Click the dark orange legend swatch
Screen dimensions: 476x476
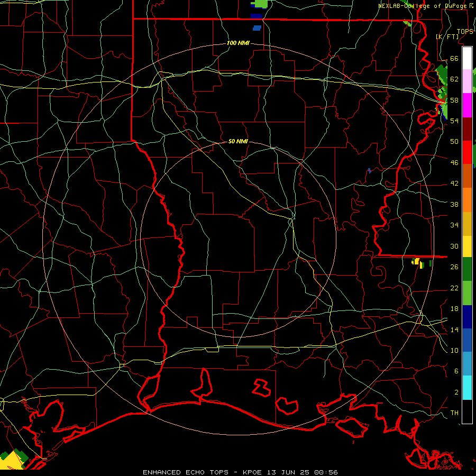click(x=467, y=176)
